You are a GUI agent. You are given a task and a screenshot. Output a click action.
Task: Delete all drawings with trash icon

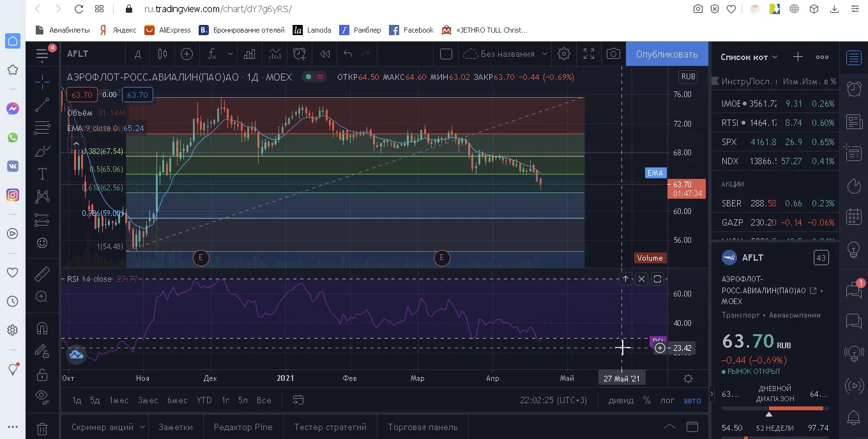(x=42, y=429)
